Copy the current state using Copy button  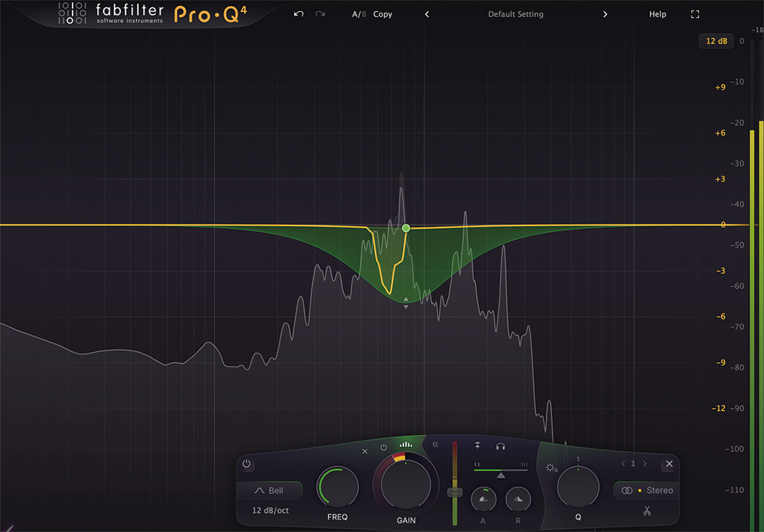coord(383,14)
